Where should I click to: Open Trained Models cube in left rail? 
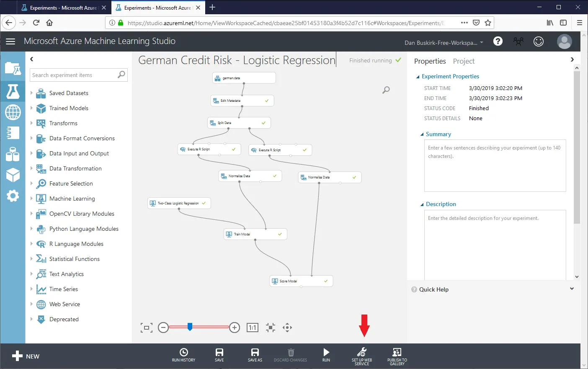(13, 175)
